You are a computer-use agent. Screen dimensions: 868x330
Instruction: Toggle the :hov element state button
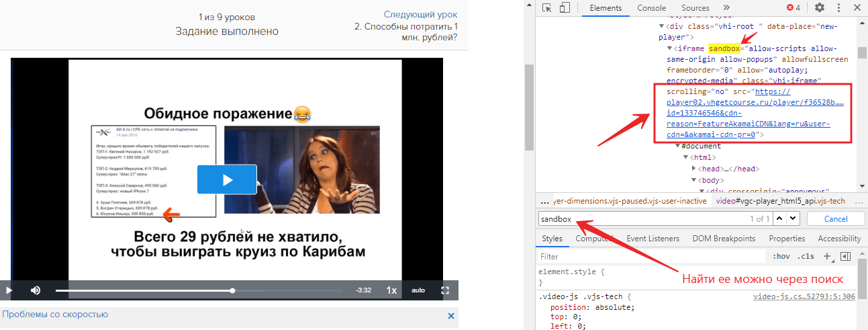coord(781,257)
